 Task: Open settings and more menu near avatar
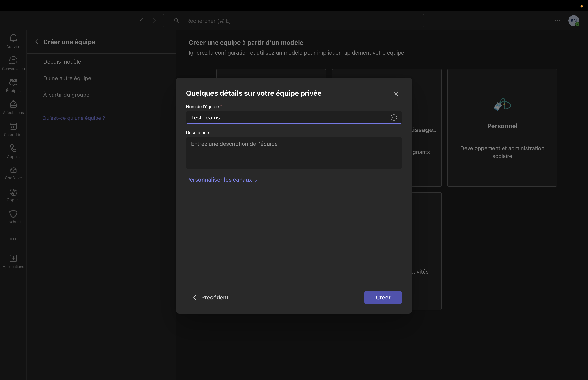[x=557, y=21]
